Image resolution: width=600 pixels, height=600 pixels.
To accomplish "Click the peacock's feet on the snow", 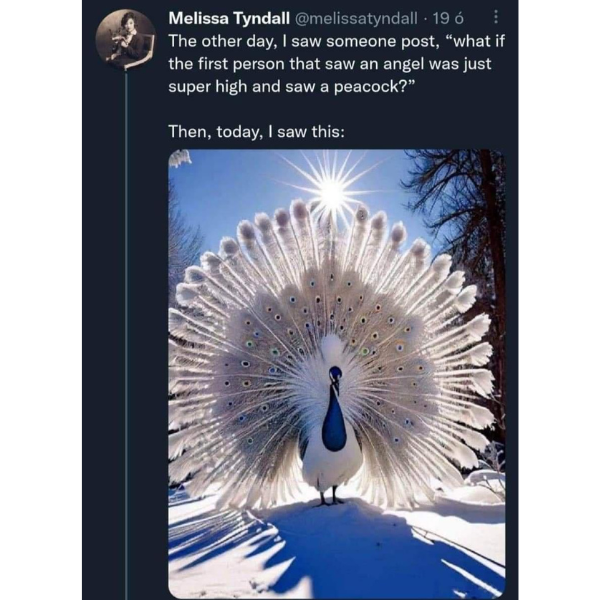I will click(x=330, y=497).
